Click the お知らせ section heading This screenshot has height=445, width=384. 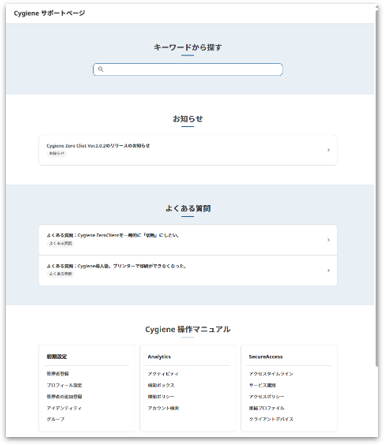188,119
